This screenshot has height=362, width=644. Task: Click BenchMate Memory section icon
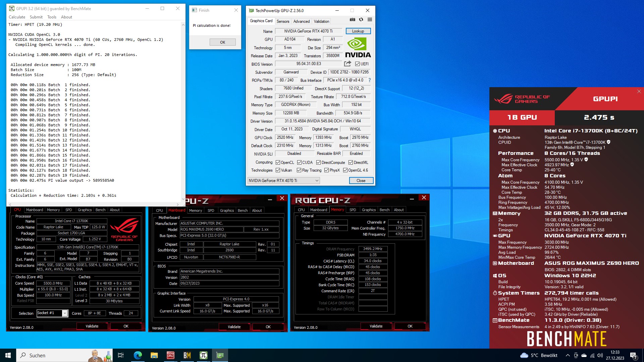[x=495, y=214]
